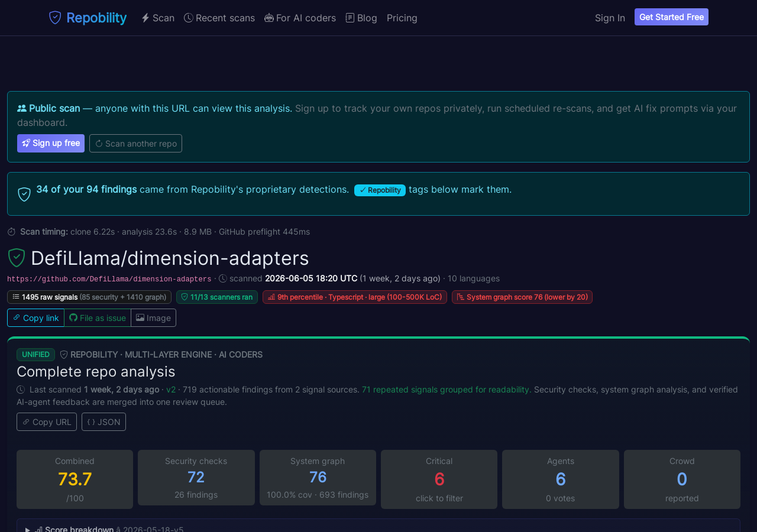This screenshot has width=757, height=532.
Task: Expand the Score breakdown section
Action: (x=378, y=528)
